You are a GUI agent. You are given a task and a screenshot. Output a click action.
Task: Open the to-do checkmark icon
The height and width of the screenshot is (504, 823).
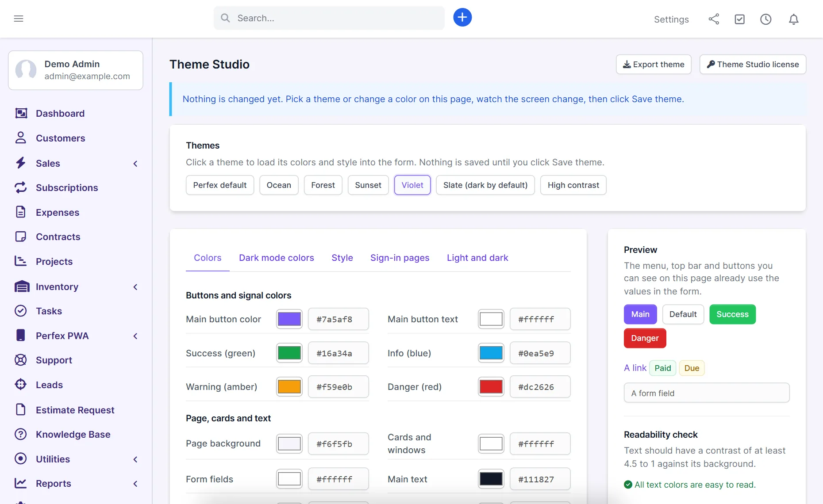coord(739,19)
